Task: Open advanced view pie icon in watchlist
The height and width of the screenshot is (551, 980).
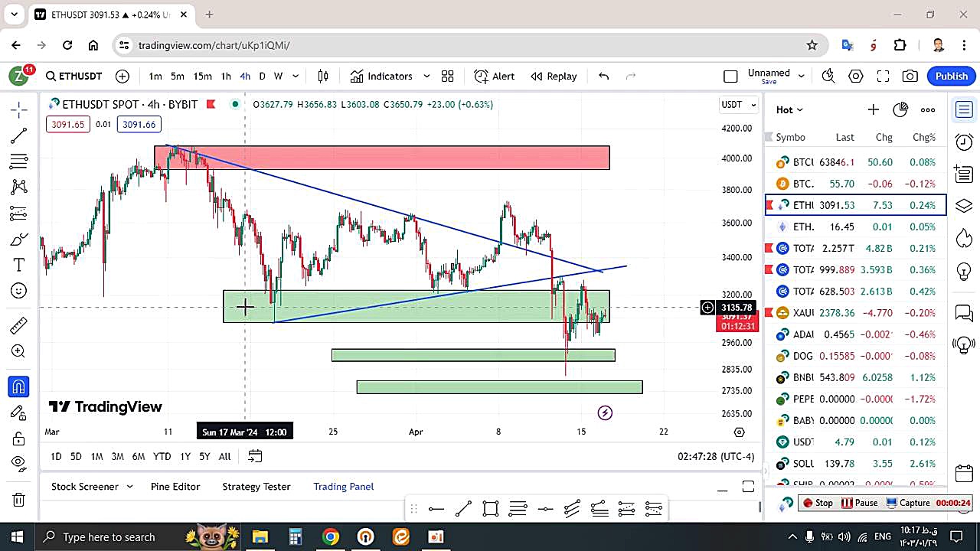Action: click(900, 109)
